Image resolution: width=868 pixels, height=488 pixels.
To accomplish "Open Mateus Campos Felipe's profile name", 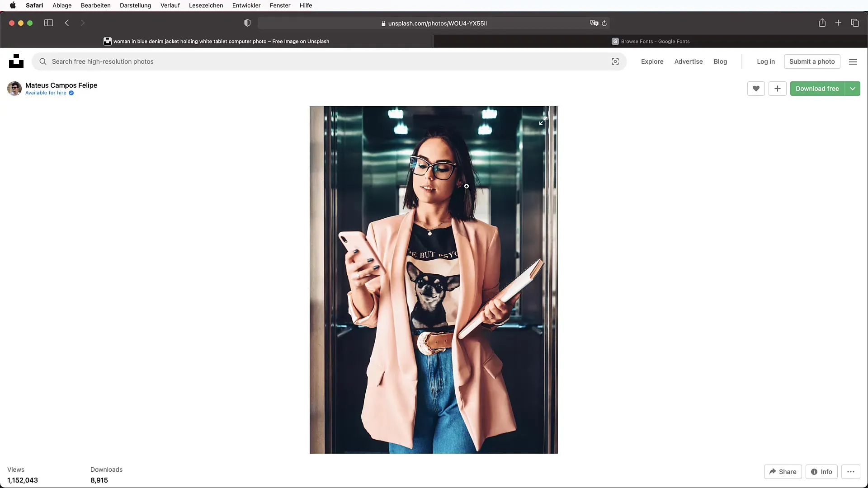I will [61, 85].
